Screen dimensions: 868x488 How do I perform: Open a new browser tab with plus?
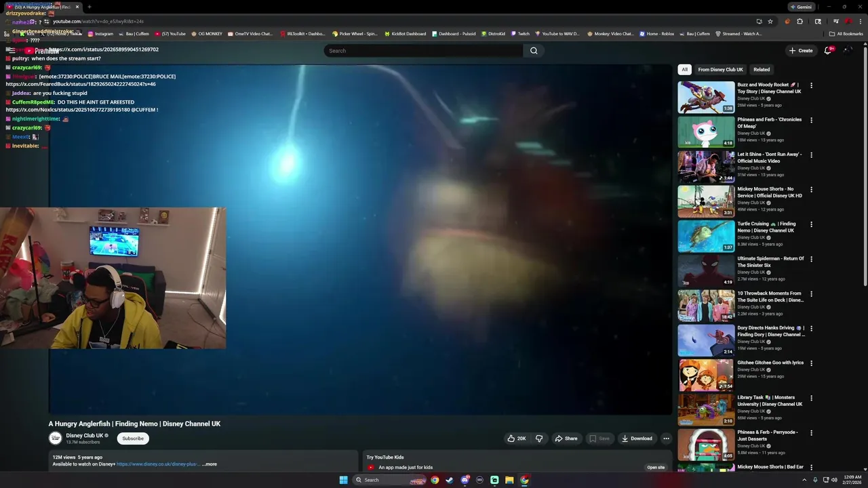point(89,7)
